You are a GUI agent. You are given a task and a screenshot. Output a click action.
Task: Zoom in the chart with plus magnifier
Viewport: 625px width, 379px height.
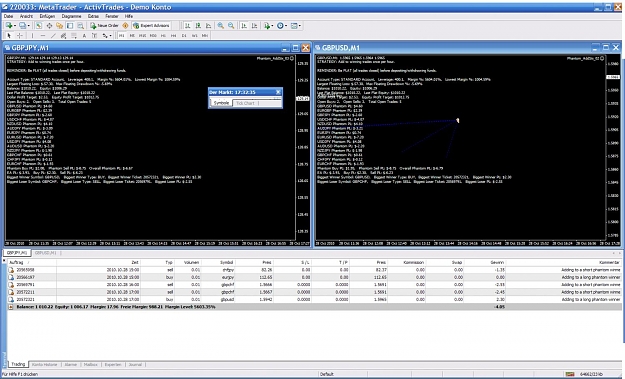(220, 26)
